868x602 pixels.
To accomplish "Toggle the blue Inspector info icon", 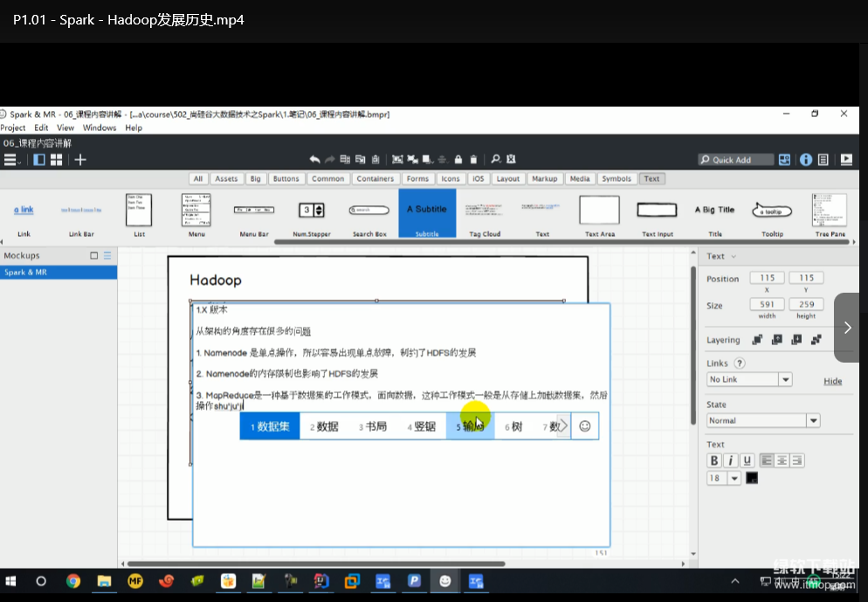I will [x=806, y=160].
